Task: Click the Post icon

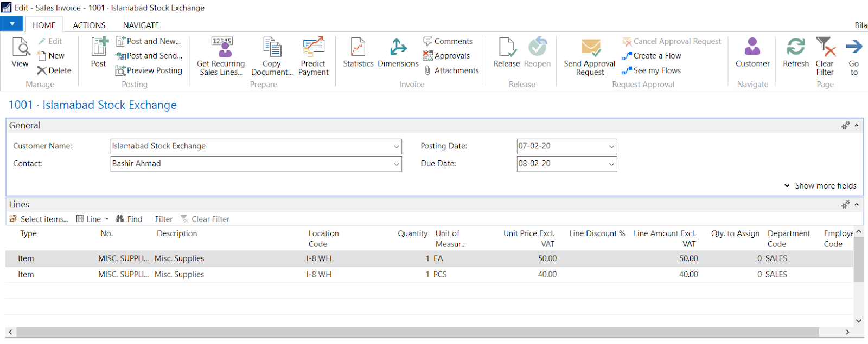Action: pyautogui.click(x=99, y=47)
